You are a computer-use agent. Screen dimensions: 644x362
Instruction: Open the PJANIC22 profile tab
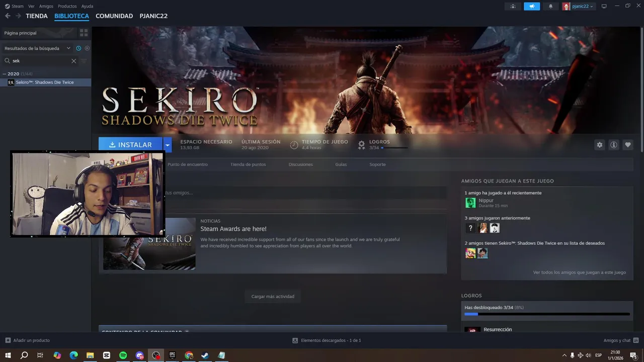click(x=153, y=16)
